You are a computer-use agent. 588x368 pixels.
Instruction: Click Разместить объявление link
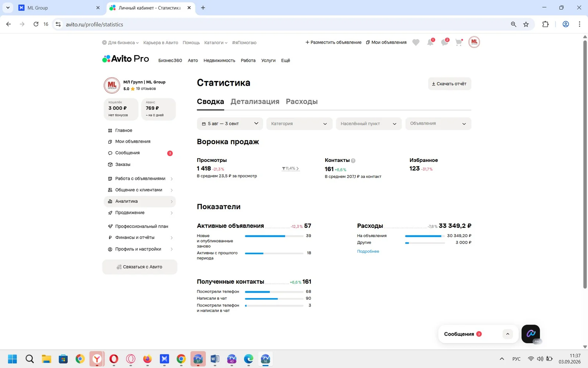coord(333,42)
